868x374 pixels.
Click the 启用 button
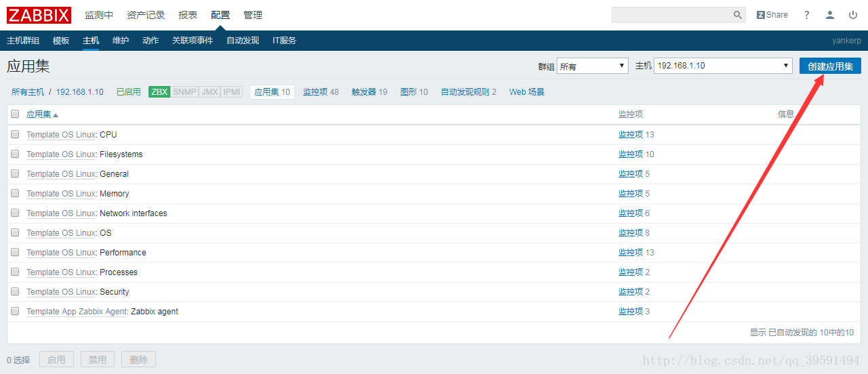[x=56, y=360]
